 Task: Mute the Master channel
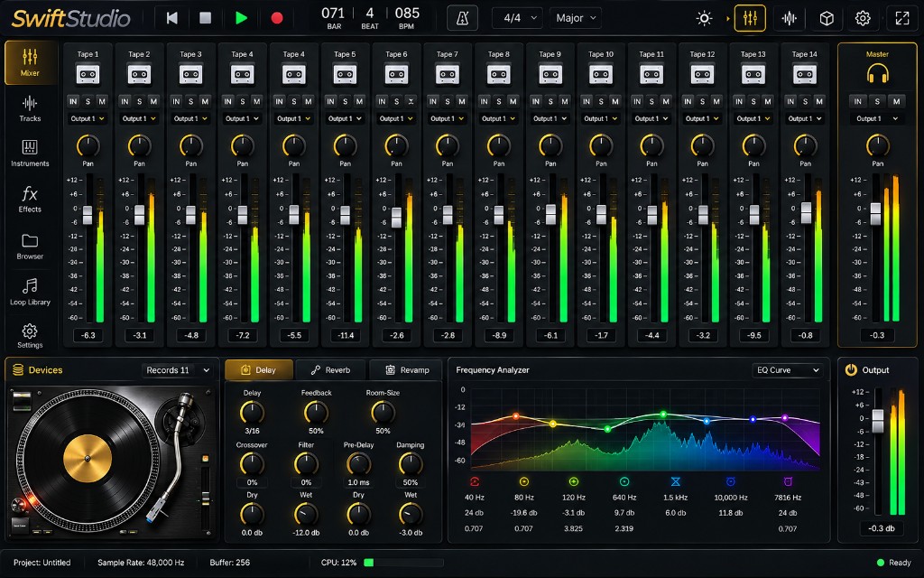(x=896, y=101)
